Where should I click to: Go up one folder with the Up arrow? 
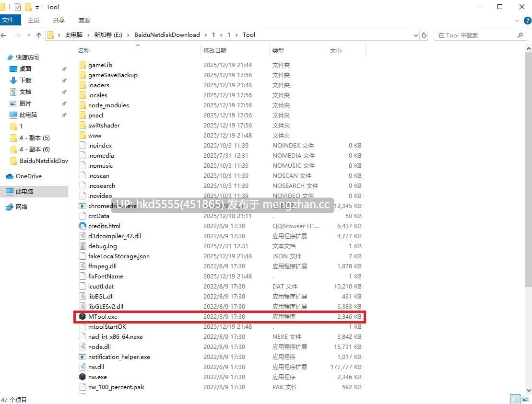click(x=39, y=35)
